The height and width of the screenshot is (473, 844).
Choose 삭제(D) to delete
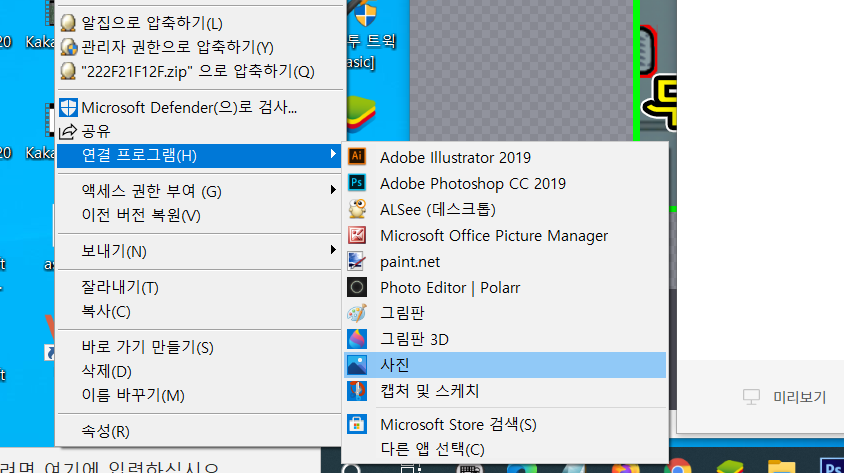tap(200, 371)
